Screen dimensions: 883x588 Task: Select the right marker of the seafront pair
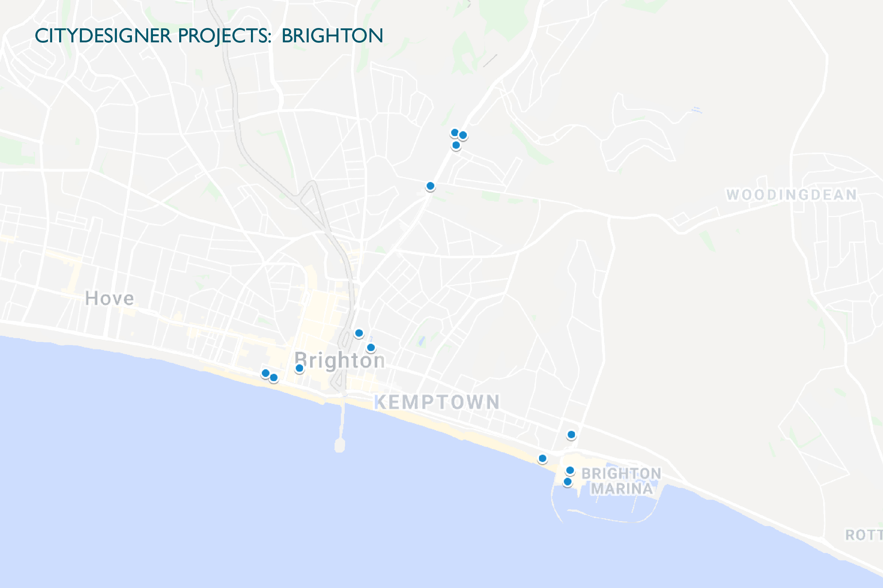tap(274, 378)
